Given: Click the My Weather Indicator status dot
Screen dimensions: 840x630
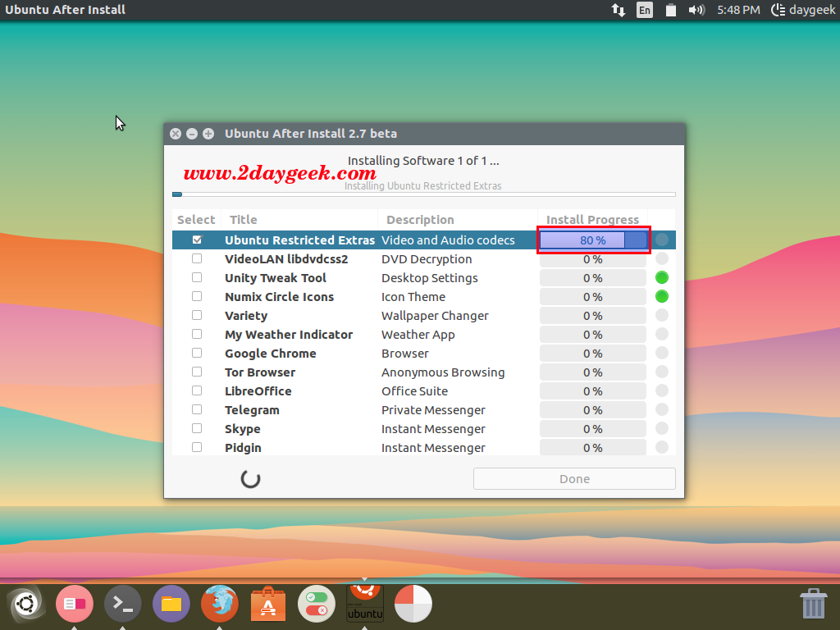Looking at the screenshot, I should click(x=662, y=335).
